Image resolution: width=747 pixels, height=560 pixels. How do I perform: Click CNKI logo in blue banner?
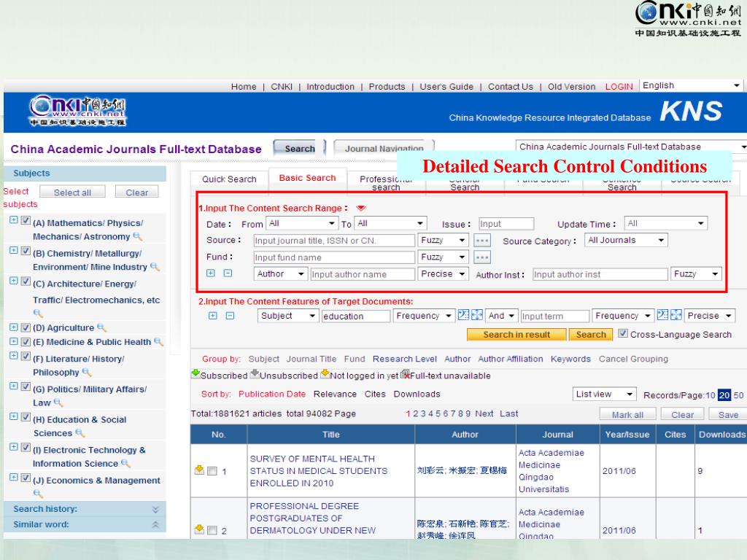click(77, 111)
